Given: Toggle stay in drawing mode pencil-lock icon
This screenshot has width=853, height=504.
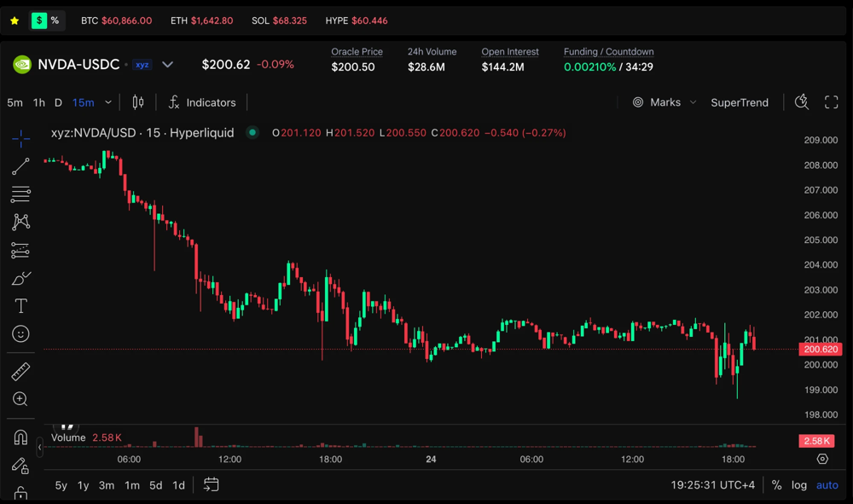Looking at the screenshot, I should click(20, 466).
